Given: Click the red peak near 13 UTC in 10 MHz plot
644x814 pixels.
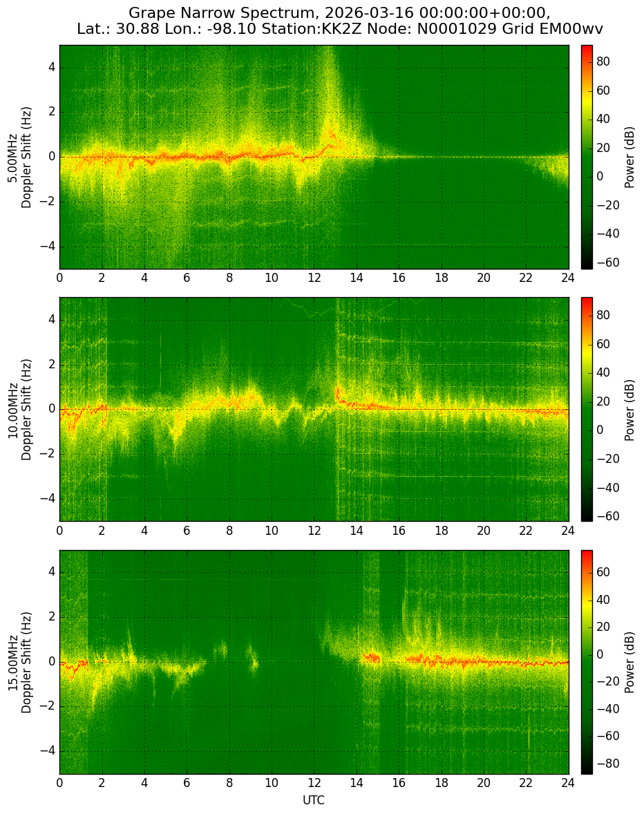Looking at the screenshot, I should pyautogui.click(x=338, y=393).
